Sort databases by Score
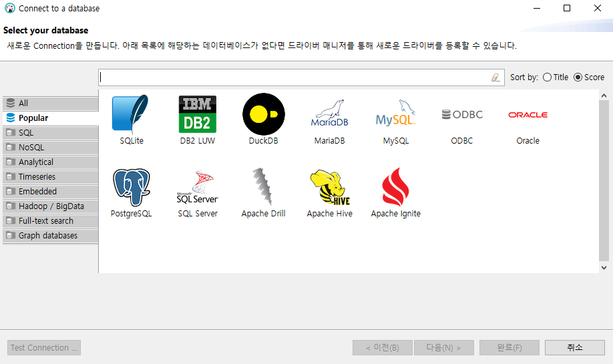This screenshot has height=364, width=613. pyautogui.click(x=589, y=77)
